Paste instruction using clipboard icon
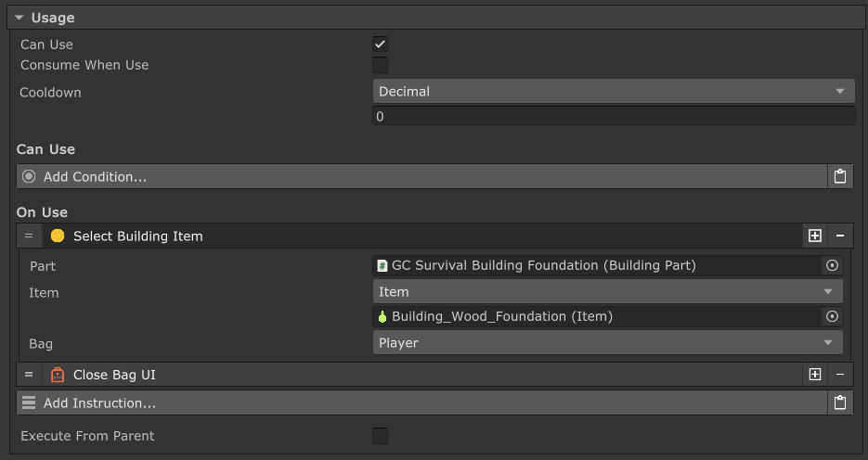Image resolution: width=868 pixels, height=460 pixels. click(840, 402)
